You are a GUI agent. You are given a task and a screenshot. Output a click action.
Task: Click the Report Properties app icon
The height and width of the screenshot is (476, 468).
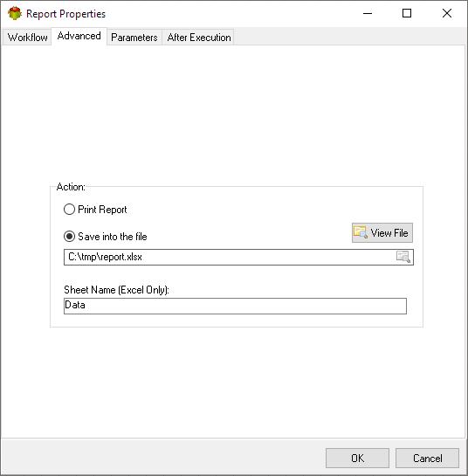15,14
